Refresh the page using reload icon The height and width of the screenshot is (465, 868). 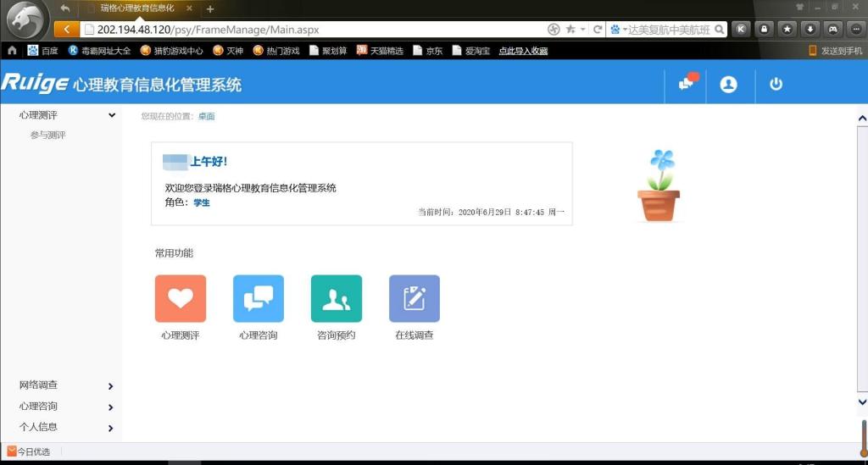598,29
